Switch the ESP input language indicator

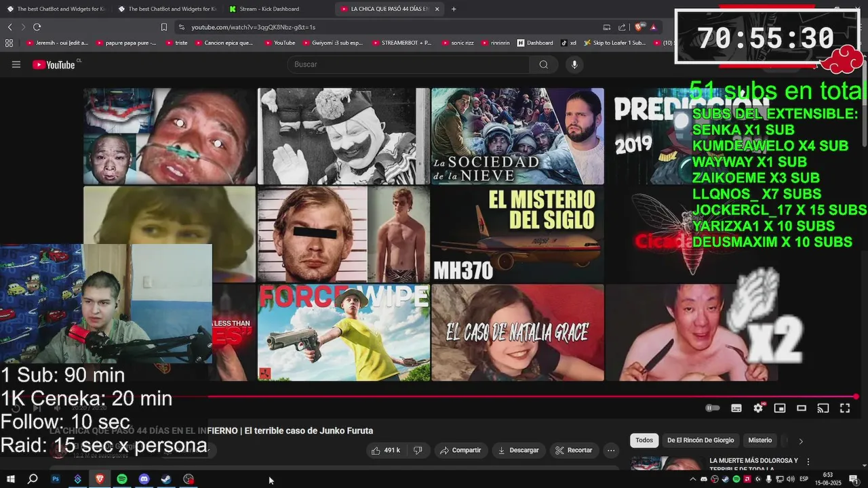(804, 479)
